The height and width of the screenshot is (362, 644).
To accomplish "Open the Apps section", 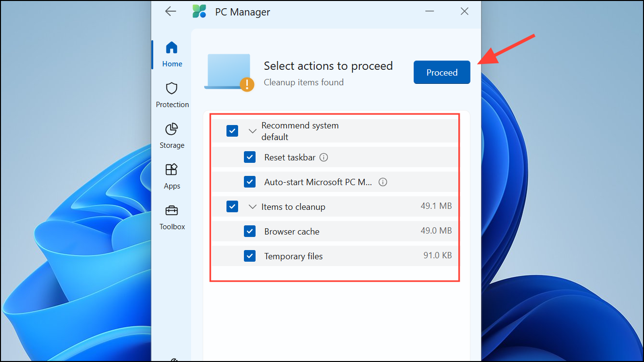I will pos(172,176).
